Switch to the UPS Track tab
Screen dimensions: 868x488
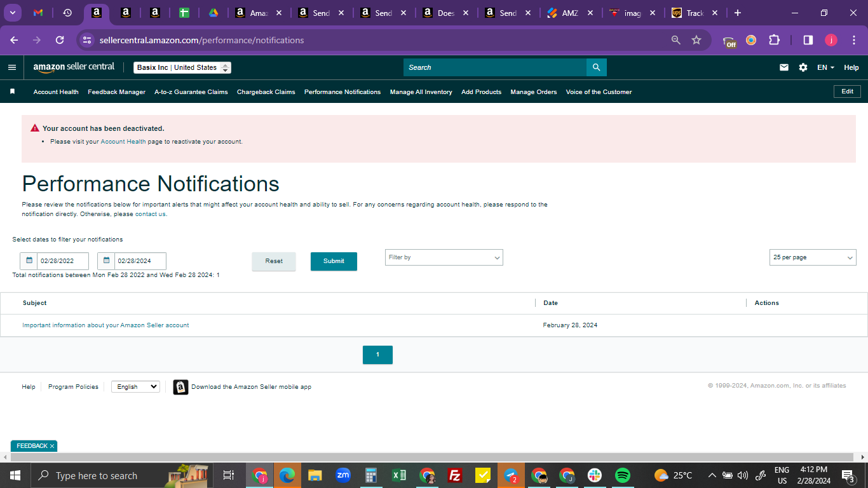click(x=695, y=13)
